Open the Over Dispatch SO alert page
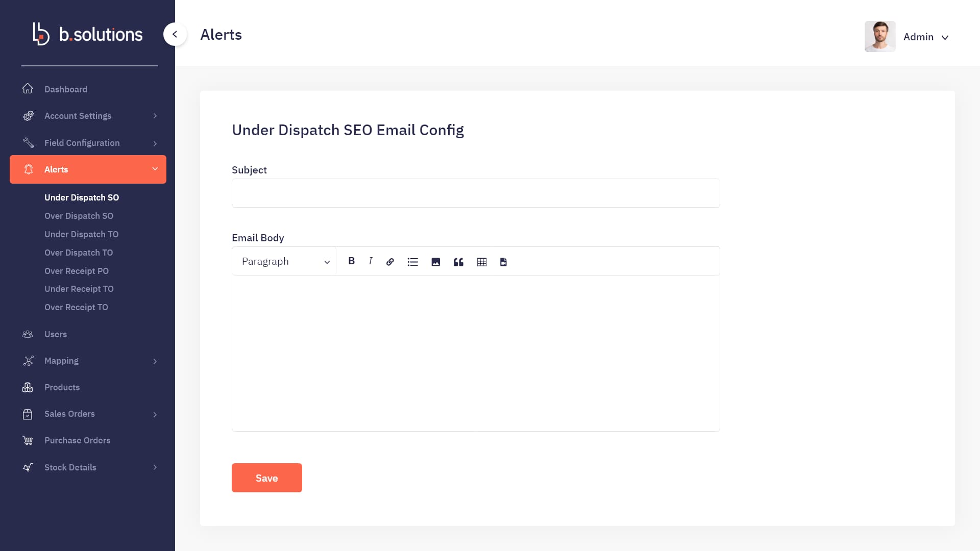 [79, 216]
